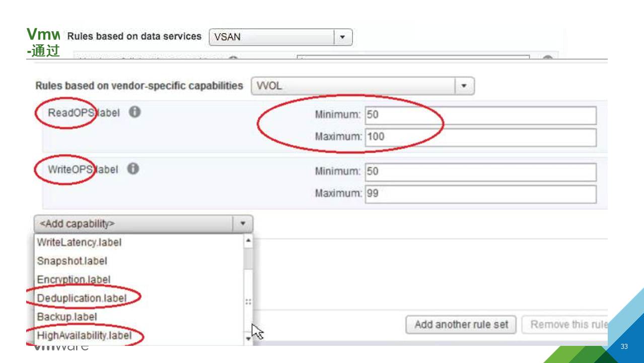Click the 'Rules based on vendor-specific capabilities' label
The height and width of the screenshot is (363, 644).
click(139, 86)
